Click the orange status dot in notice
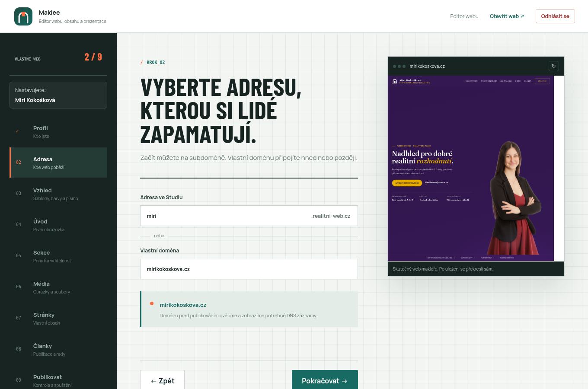Screen dimensions: 588x389 [x=152, y=303]
